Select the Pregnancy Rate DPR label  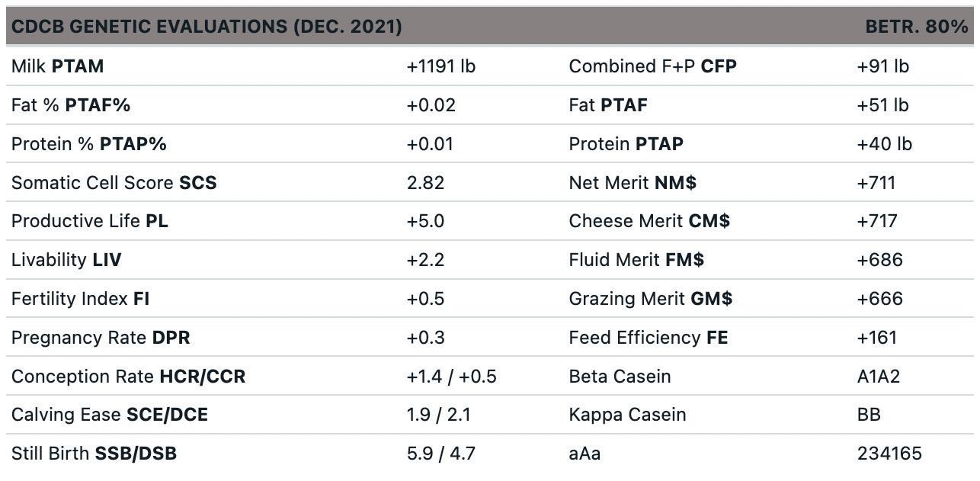(x=101, y=338)
